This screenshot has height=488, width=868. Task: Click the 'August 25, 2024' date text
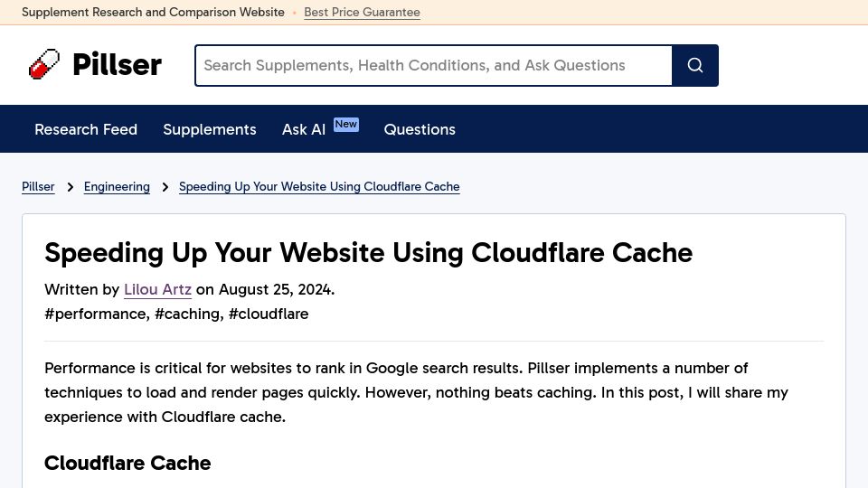pos(276,289)
